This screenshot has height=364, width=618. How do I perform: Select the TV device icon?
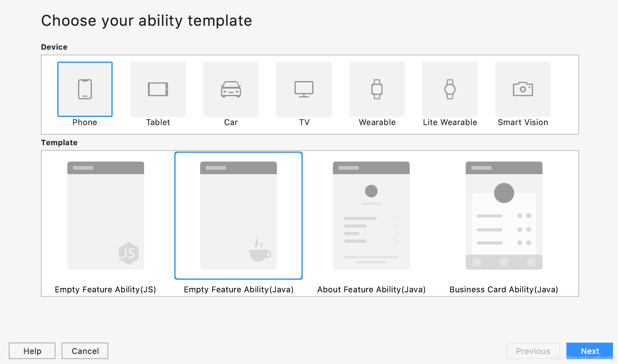304,89
